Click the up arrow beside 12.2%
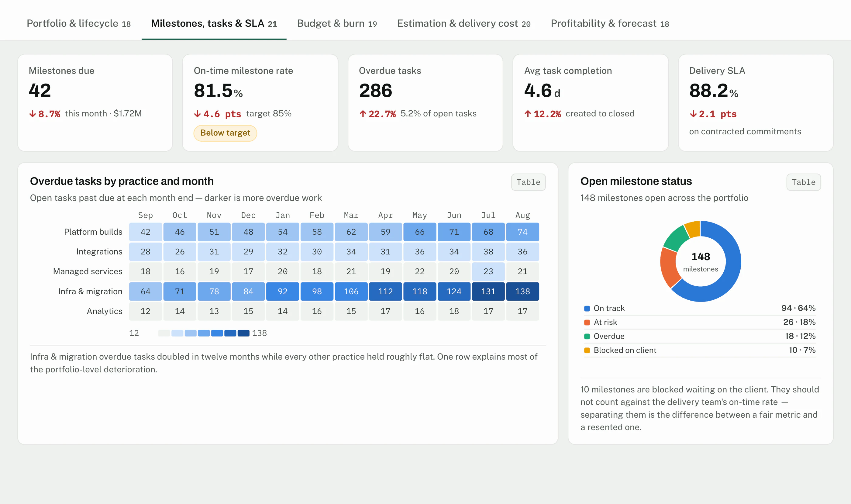Viewport: 851px width, 504px height. (x=528, y=114)
